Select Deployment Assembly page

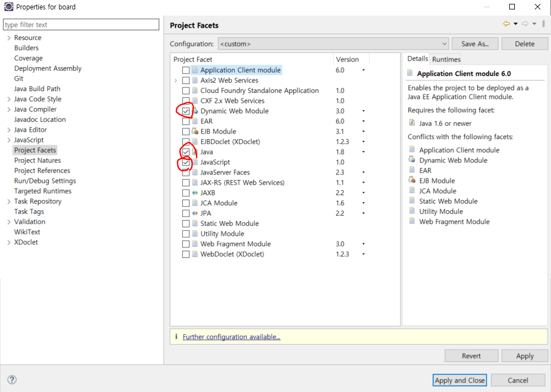tap(48, 68)
